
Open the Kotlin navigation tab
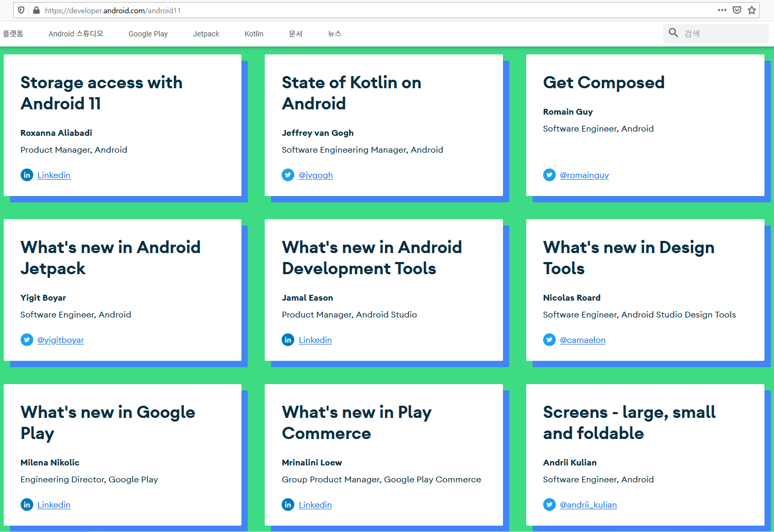[254, 34]
